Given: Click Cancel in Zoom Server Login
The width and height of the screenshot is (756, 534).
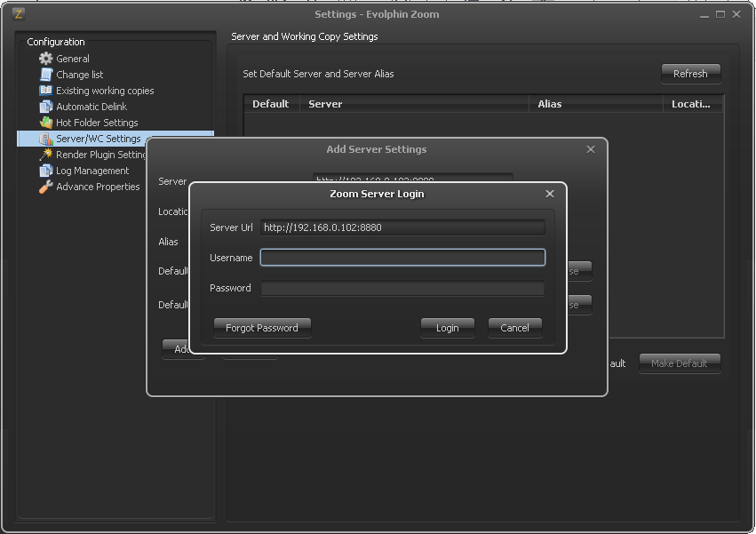Looking at the screenshot, I should (514, 328).
